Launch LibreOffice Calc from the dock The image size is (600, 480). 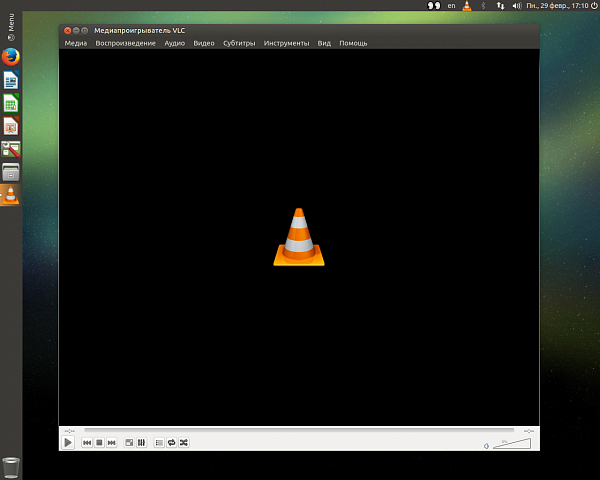pyautogui.click(x=11, y=103)
